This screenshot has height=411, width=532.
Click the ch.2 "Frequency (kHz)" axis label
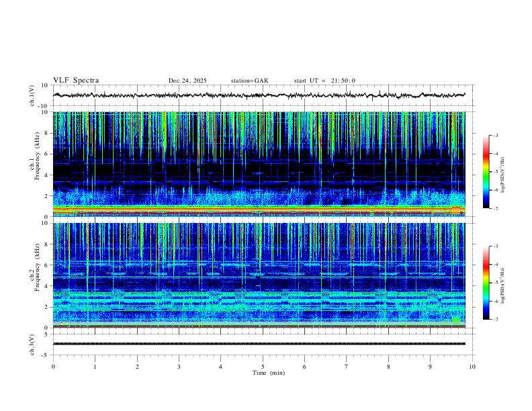pos(38,267)
